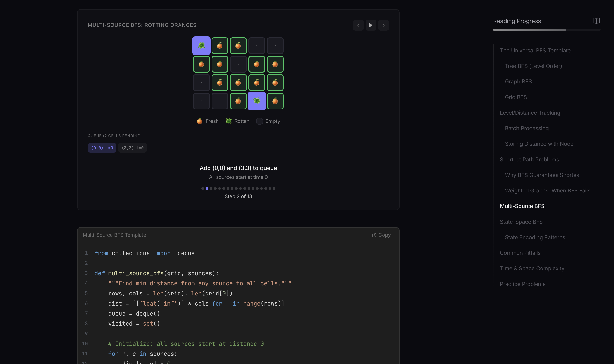The height and width of the screenshot is (364, 614).
Task: Select the rotten orange cell at the top-left
Action: (201, 45)
